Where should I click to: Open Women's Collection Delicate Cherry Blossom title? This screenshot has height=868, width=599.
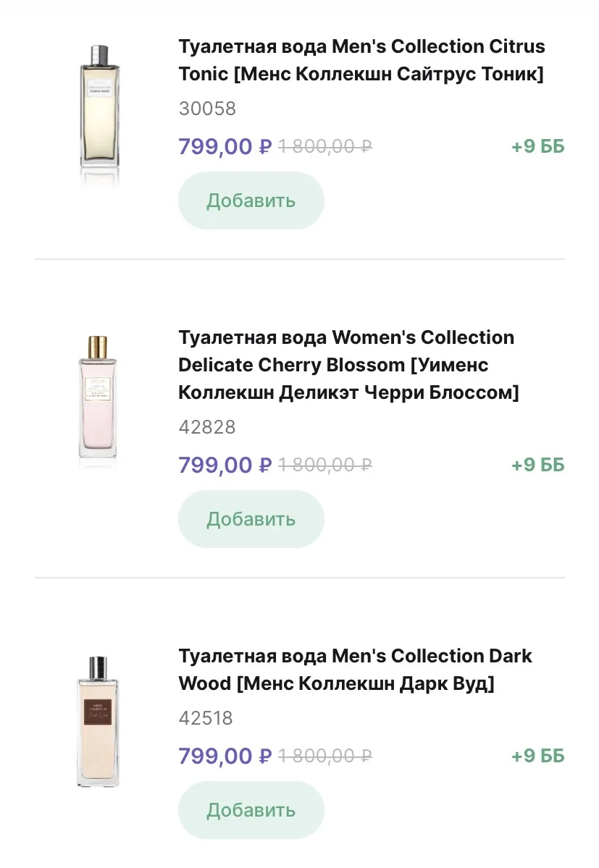tap(348, 365)
